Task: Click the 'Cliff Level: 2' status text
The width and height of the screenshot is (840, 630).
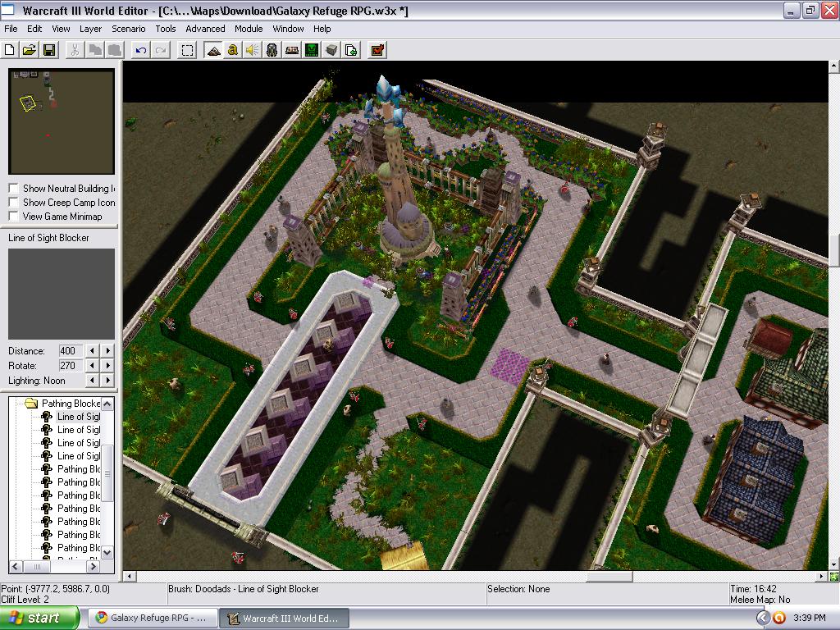Action: 25,600
